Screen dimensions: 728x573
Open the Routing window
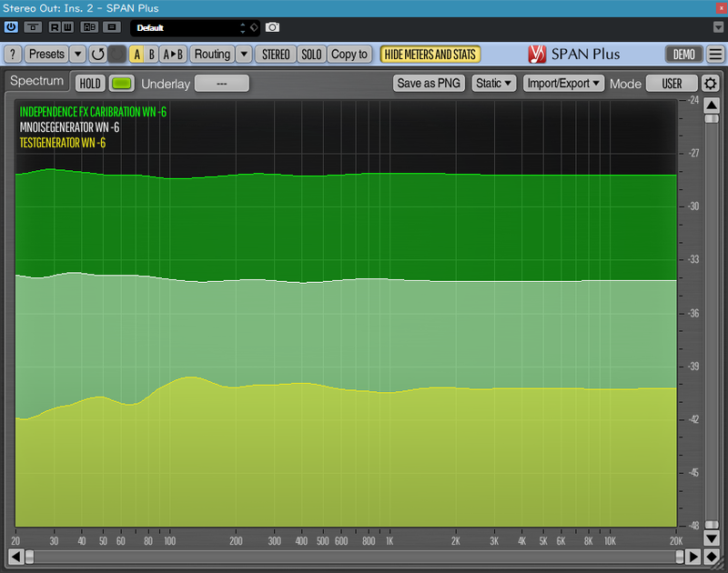click(x=212, y=55)
